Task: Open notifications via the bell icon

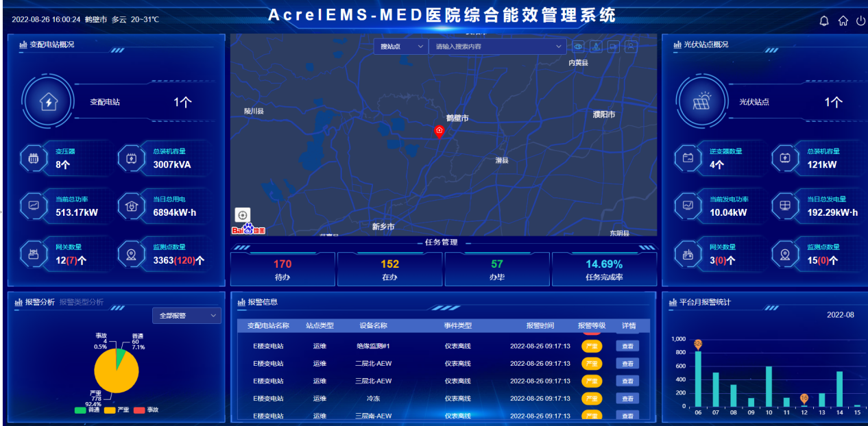Action: tap(823, 21)
